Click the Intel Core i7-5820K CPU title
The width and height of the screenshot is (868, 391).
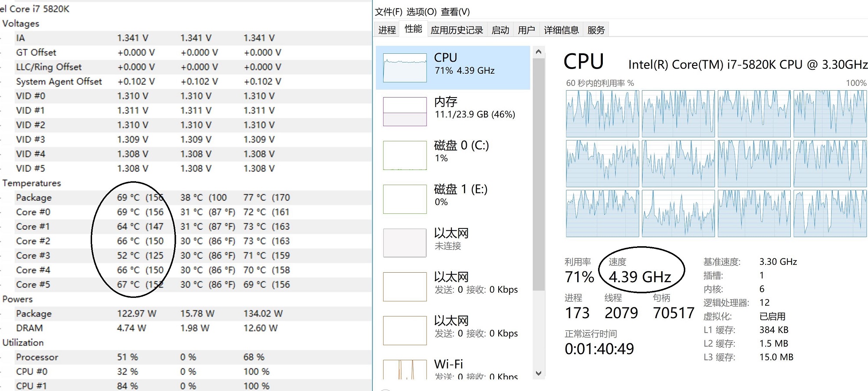point(748,65)
